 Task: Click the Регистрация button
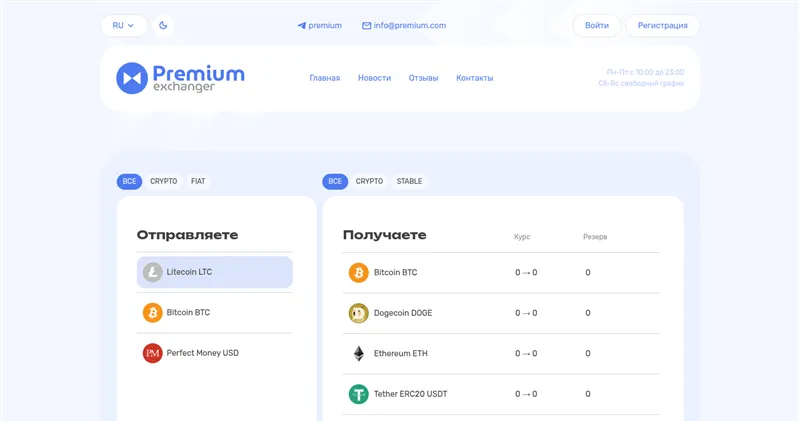(662, 26)
